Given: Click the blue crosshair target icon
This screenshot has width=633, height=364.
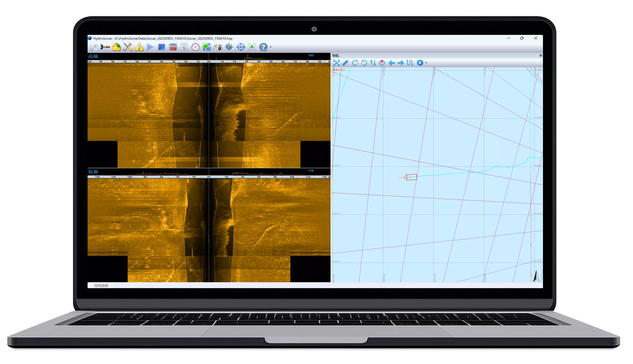Looking at the screenshot, I should pos(241,47).
